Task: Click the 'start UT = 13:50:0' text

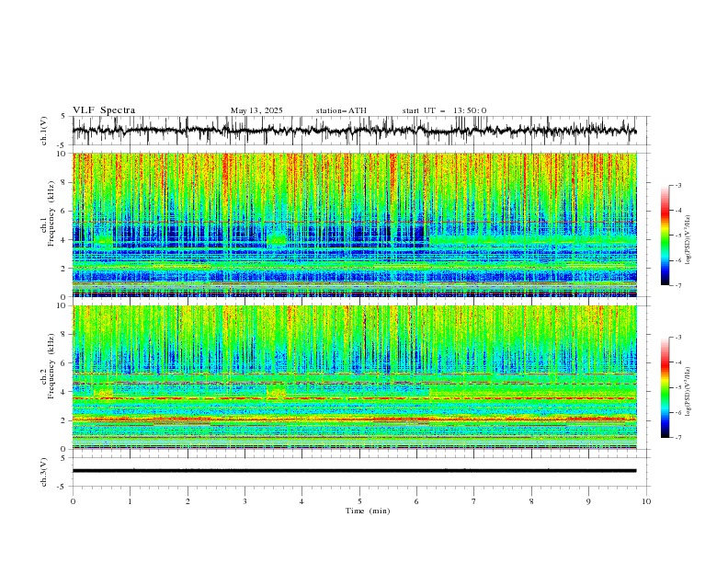Action: [x=444, y=110]
